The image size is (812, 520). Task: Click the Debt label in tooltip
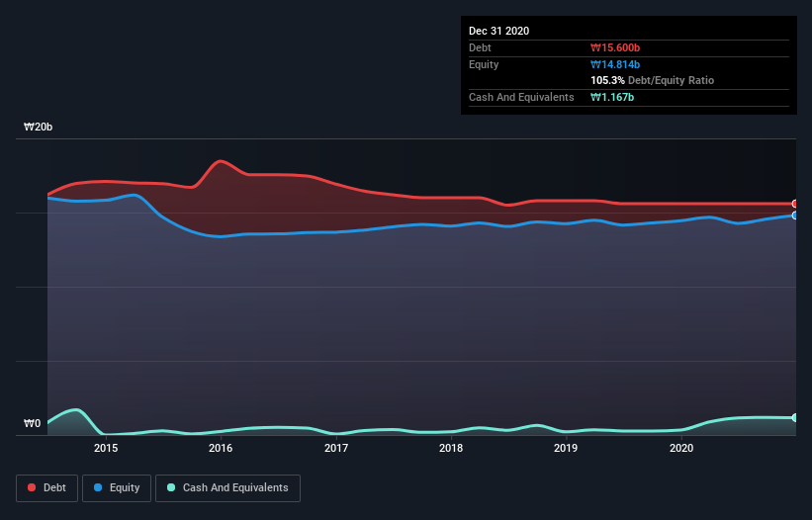pos(480,48)
